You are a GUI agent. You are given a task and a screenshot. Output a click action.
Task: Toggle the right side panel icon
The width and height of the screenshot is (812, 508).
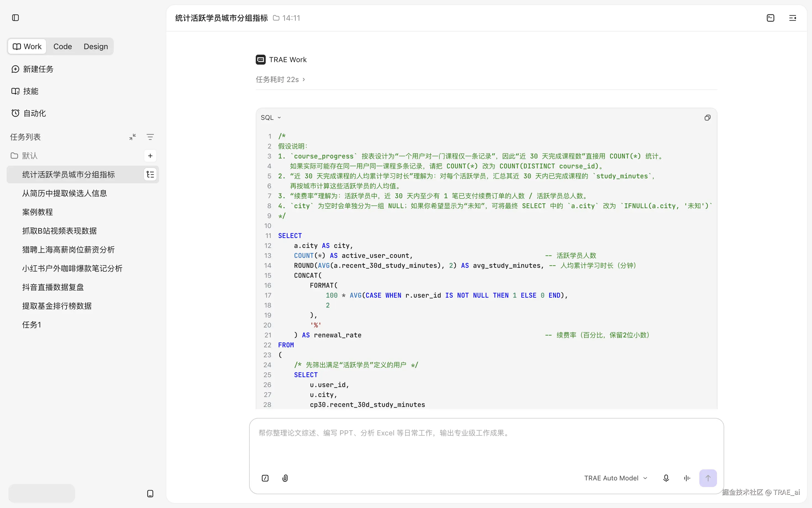(792, 18)
